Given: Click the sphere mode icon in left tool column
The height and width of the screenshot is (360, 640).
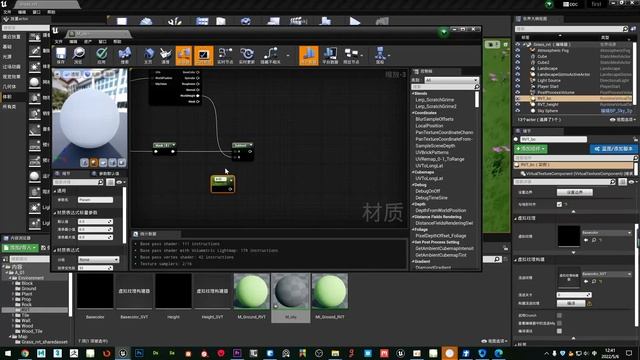Looking at the screenshot, I should pos(35,82).
